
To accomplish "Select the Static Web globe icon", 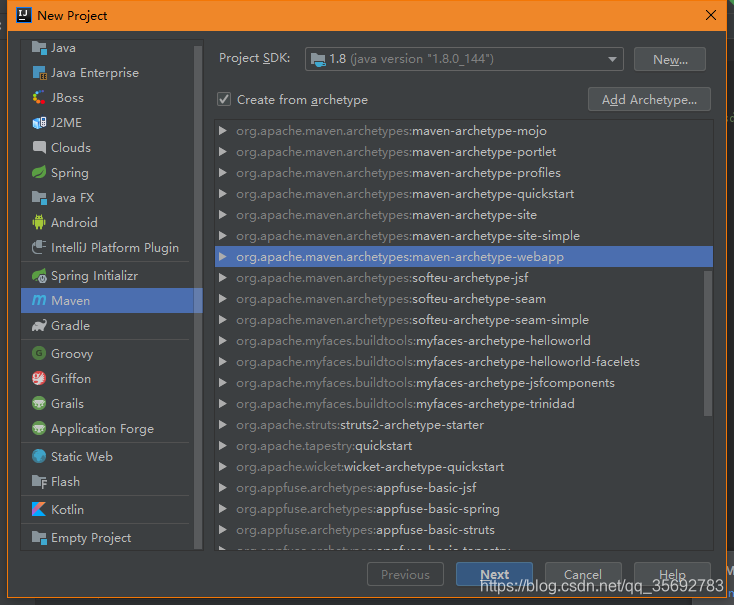I will (x=39, y=456).
